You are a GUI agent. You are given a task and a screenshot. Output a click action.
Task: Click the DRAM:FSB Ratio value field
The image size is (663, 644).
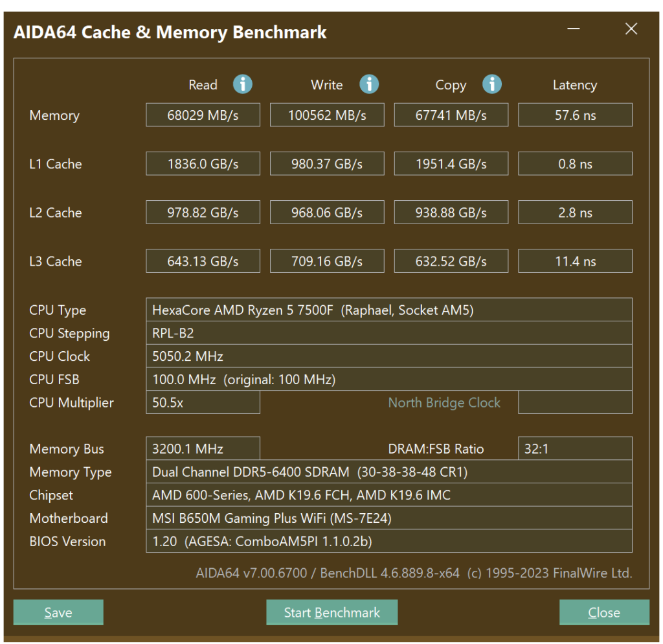pyautogui.click(x=575, y=449)
